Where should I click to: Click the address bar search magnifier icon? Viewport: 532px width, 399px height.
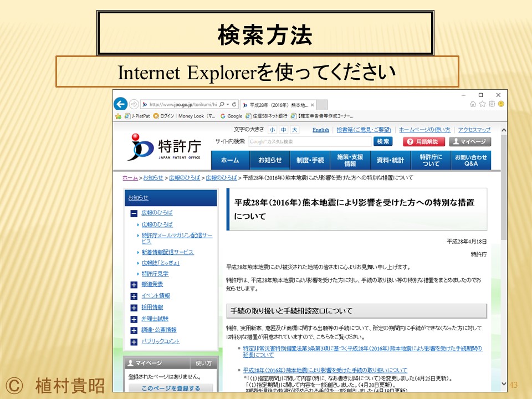click(222, 104)
